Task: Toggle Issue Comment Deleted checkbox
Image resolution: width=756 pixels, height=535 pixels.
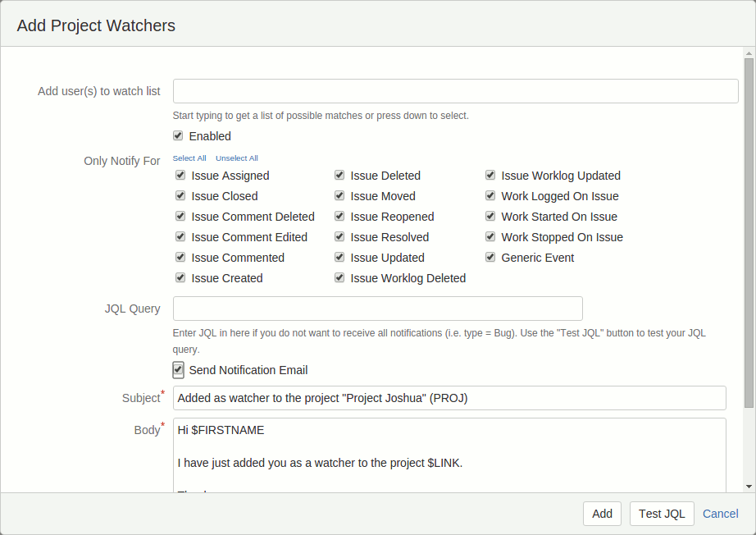Action: pos(180,216)
